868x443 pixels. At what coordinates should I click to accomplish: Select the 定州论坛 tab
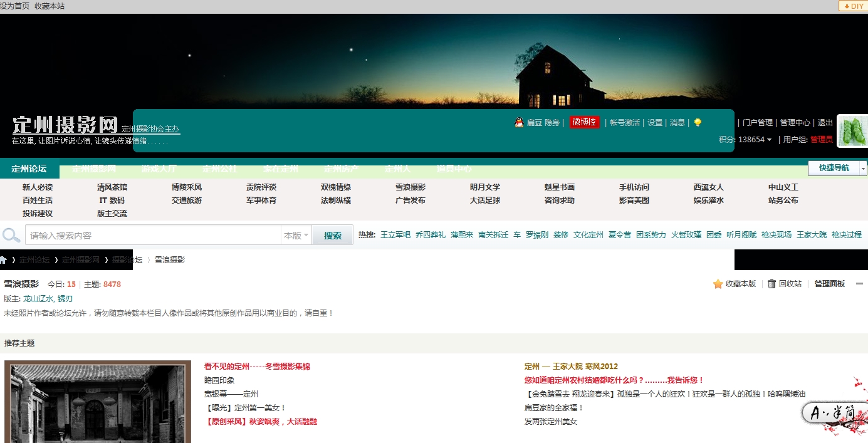coord(29,169)
